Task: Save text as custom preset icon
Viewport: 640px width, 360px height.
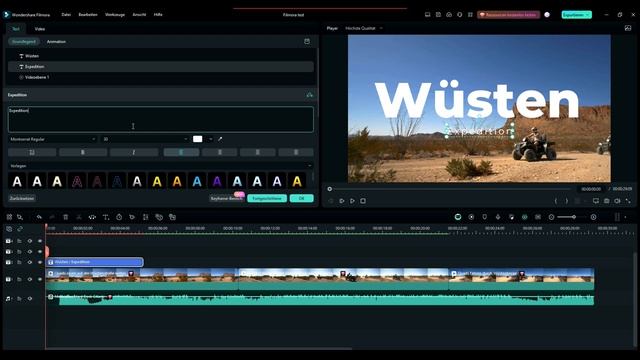Action: (307, 42)
